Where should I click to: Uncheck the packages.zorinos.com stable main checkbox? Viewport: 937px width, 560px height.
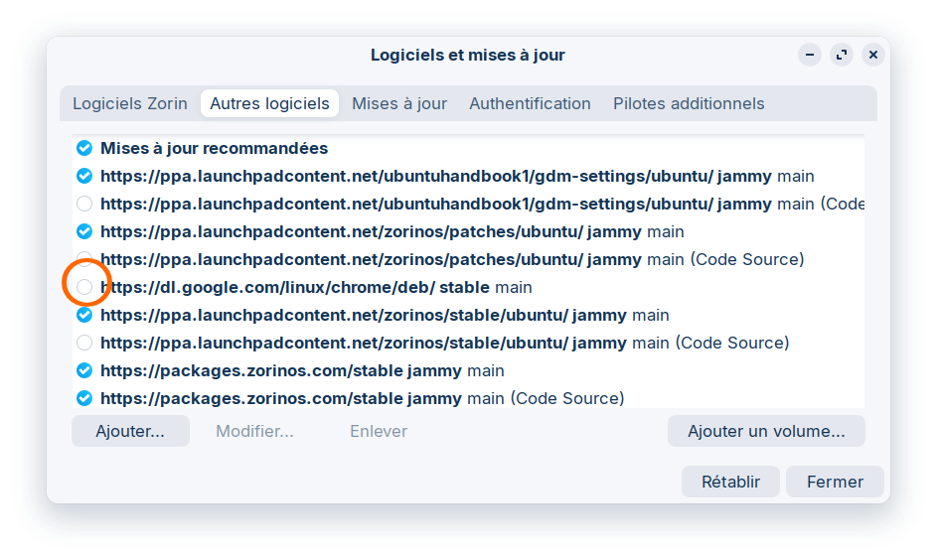click(84, 371)
